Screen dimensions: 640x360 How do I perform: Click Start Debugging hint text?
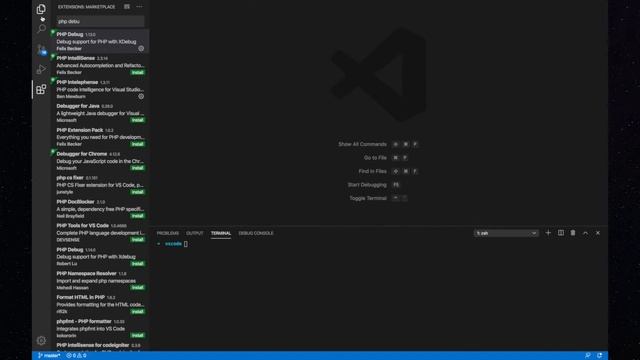tap(367, 185)
